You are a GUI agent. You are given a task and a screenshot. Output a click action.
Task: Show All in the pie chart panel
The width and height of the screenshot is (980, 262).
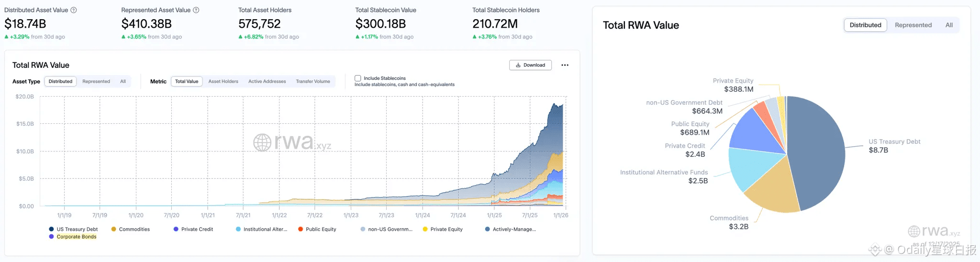[949, 25]
